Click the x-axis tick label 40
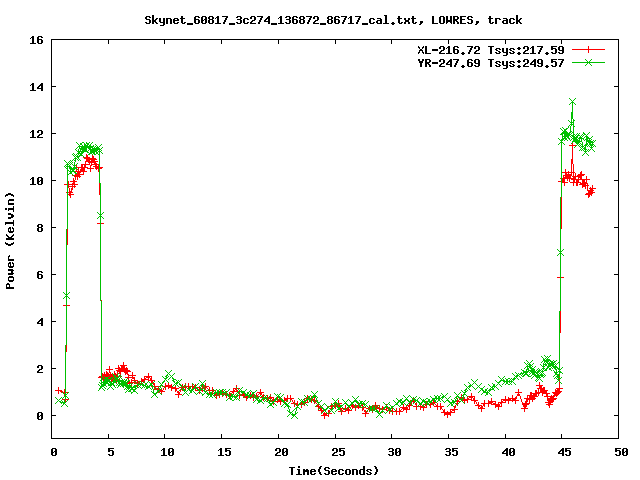640x480 pixels. pos(508,452)
